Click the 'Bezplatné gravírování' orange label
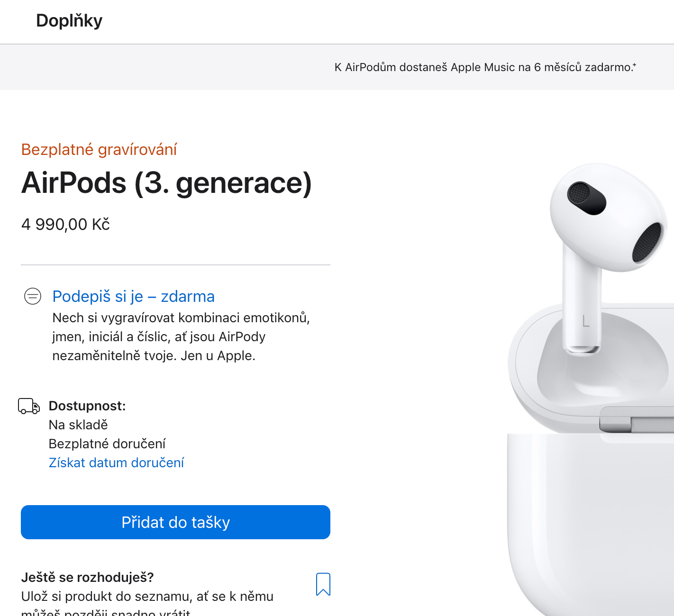The height and width of the screenshot is (616, 674). [x=99, y=150]
